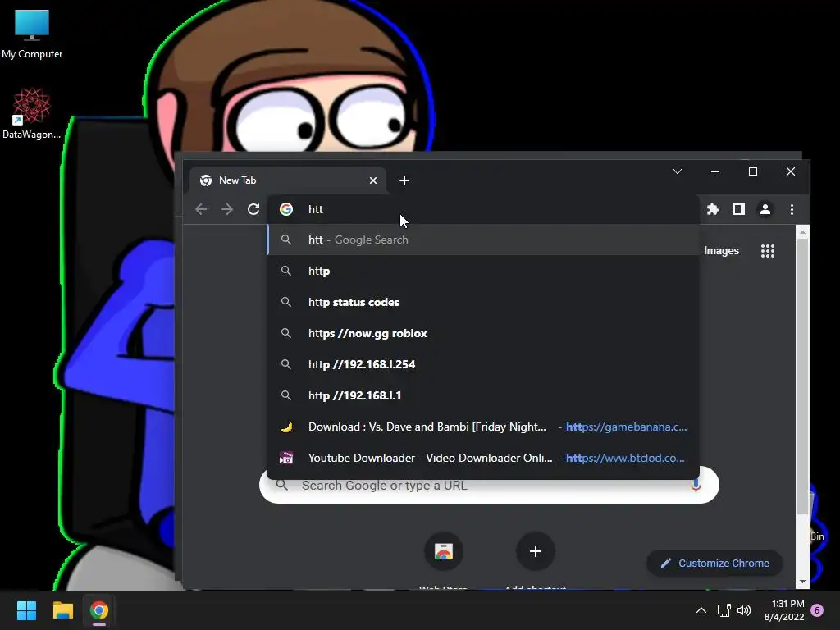This screenshot has height=630, width=840.
Task: Click the Customize Chrome button
Action: pyautogui.click(x=714, y=563)
